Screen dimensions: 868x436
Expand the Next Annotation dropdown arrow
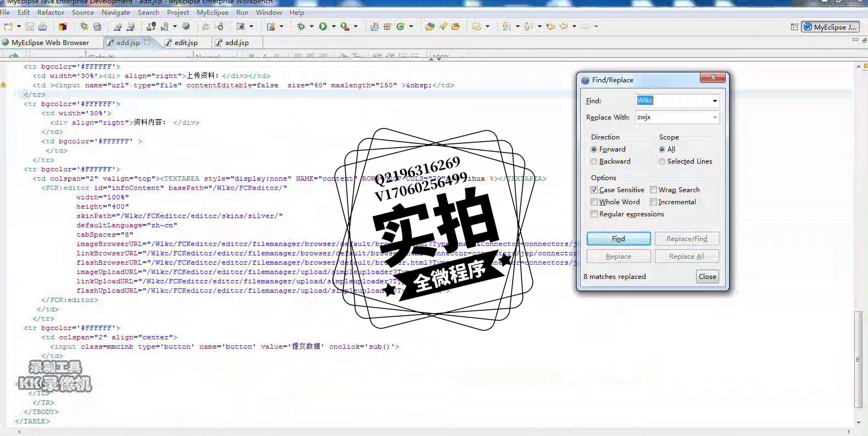click(518, 26)
